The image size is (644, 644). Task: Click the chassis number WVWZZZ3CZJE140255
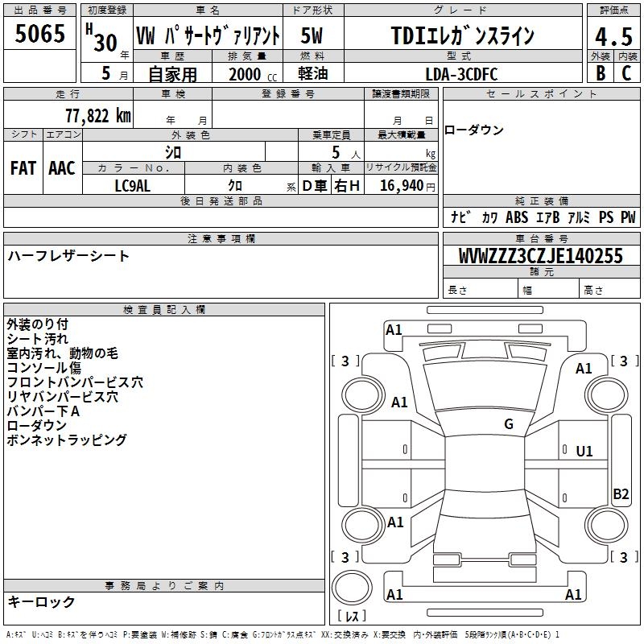tap(540, 256)
